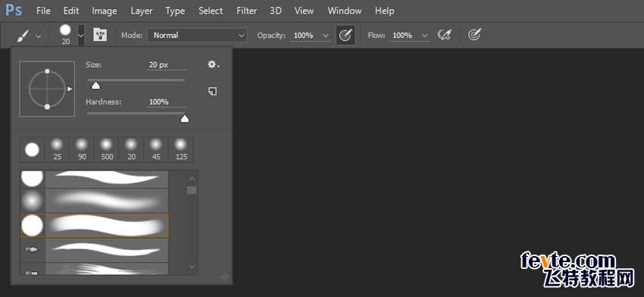The image size is (644, 297).
Task: Open the Type menu
Action: coord(175,11)
